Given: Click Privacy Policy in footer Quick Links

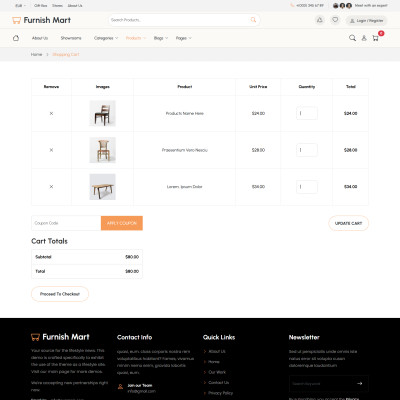Looking at the screenshot, I should tap(221, 393).
